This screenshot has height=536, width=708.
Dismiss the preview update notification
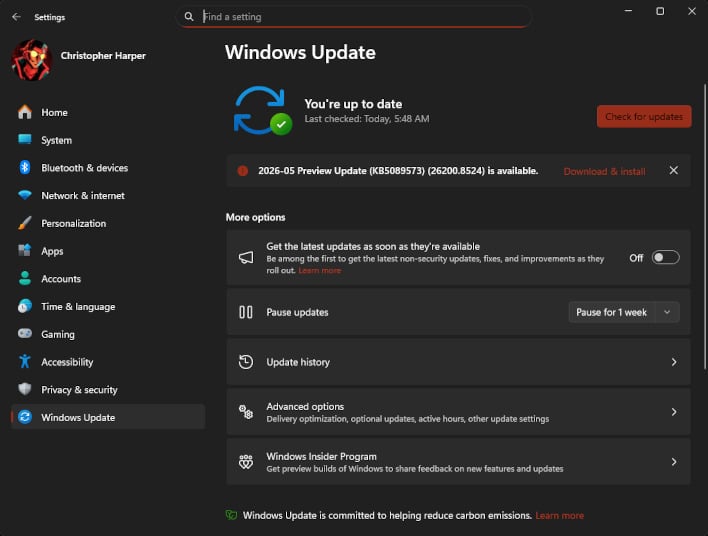click(x=674, y=170)
